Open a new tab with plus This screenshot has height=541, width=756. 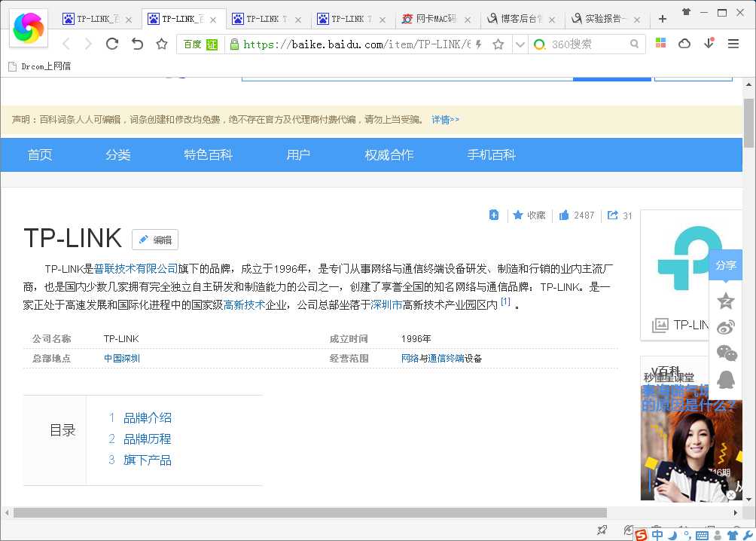coord(663,19)
